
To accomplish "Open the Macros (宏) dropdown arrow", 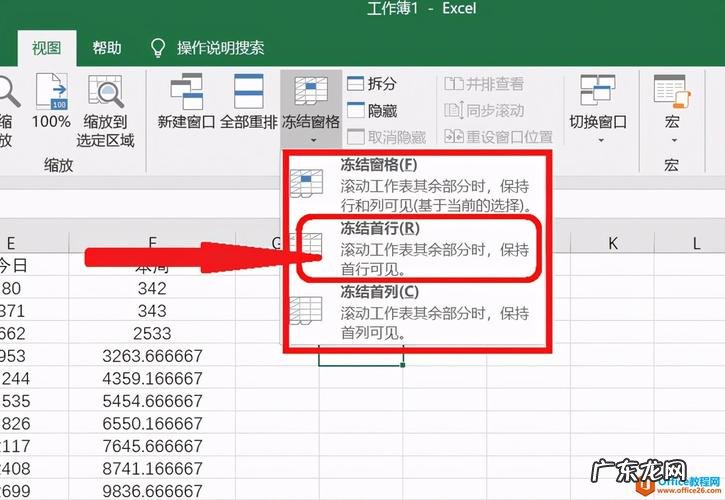I will click(x=671, y=140).
